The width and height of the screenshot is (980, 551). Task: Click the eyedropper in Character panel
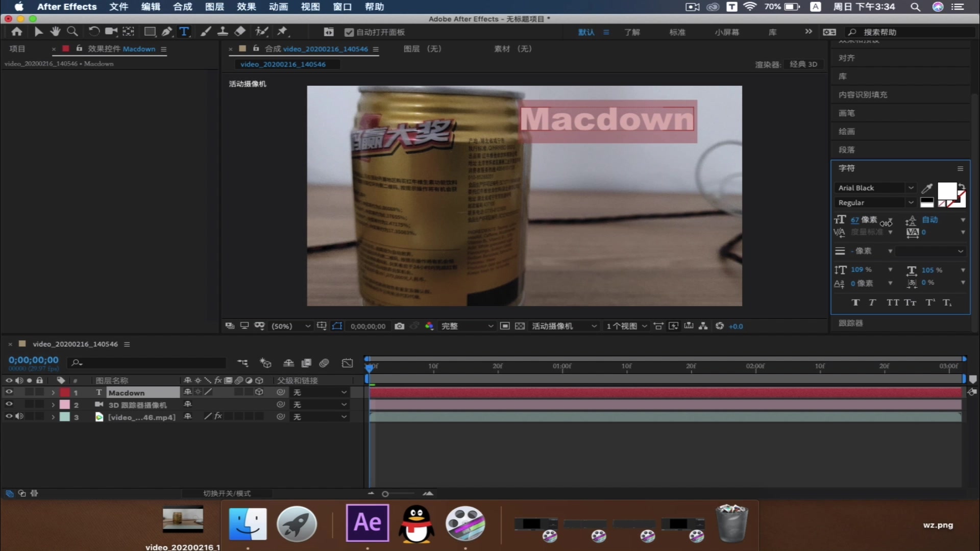coord(927,188)
